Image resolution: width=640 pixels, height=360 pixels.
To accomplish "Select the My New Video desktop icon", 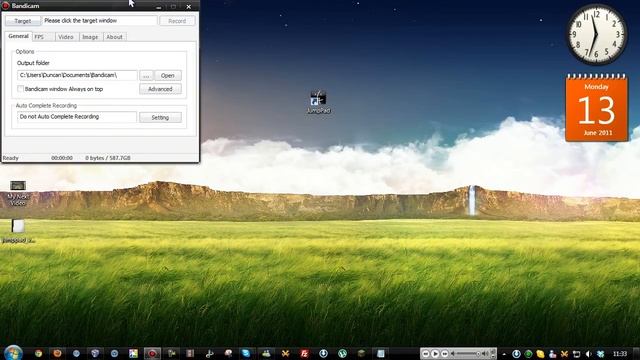I will pyautogui.click(x=18, y=193).
